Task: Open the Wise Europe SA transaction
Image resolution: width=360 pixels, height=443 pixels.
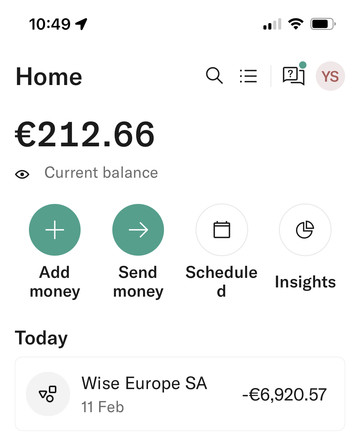Action: (180, 394)
